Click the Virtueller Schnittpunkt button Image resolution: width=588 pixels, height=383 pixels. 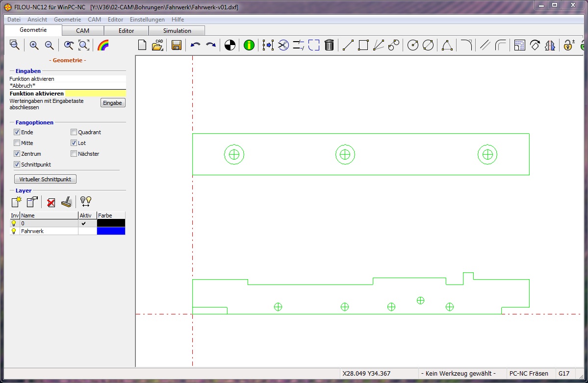(x=45, y=179)
